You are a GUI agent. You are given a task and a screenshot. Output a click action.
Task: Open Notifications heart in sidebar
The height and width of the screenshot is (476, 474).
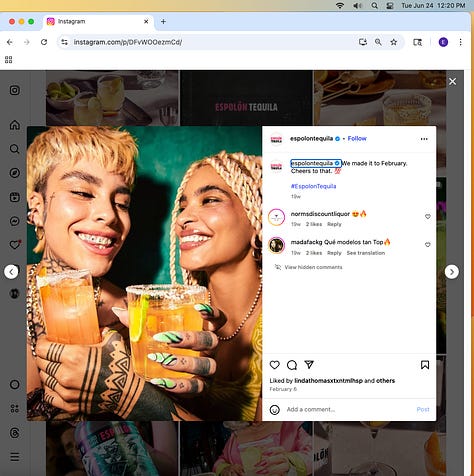(15, 245)
